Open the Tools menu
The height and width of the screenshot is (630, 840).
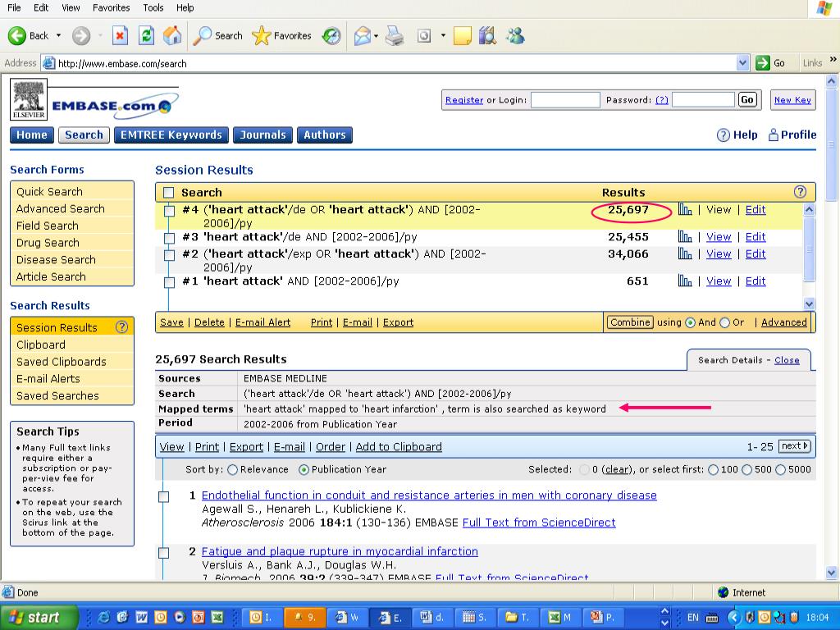tap(153, 7)
